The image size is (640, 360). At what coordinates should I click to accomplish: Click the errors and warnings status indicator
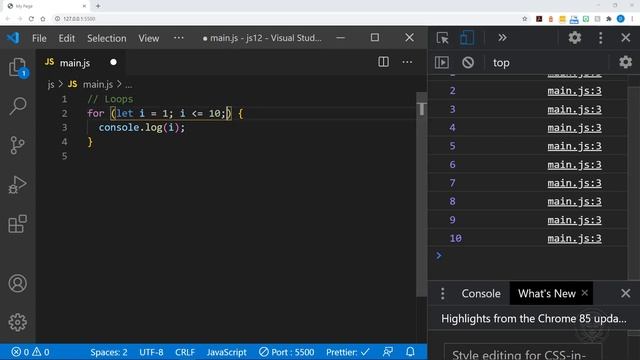(30, 352)
